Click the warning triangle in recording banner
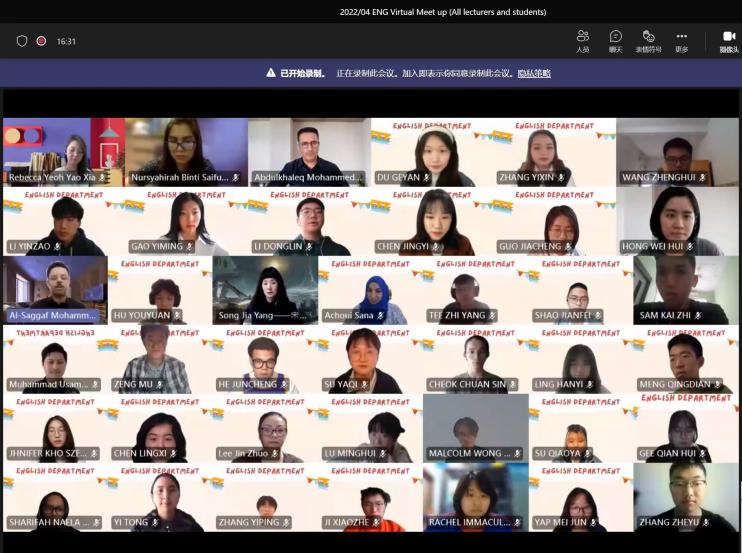The height and width of the screenshot is (553, 742). 271,73
